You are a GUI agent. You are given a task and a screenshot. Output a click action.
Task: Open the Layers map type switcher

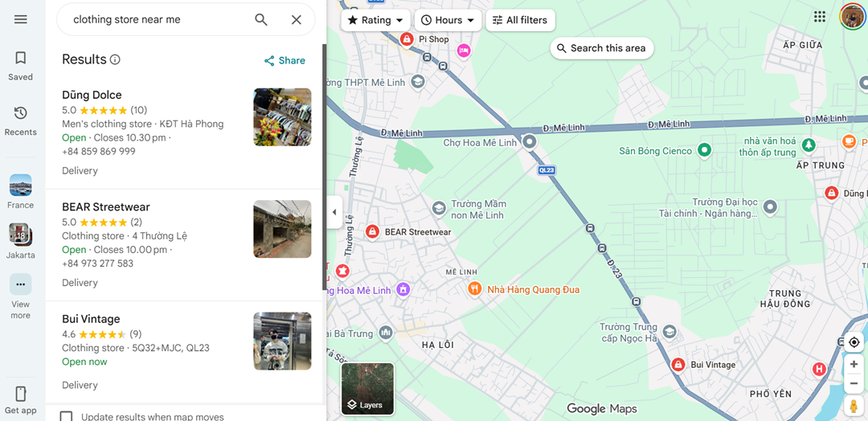367,389
